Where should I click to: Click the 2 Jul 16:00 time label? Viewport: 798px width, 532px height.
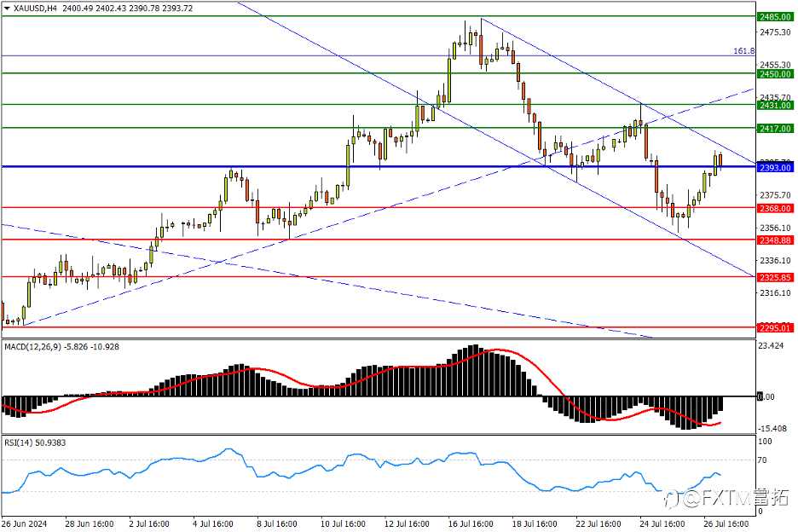pyautogui.click(x=149, y=523)
